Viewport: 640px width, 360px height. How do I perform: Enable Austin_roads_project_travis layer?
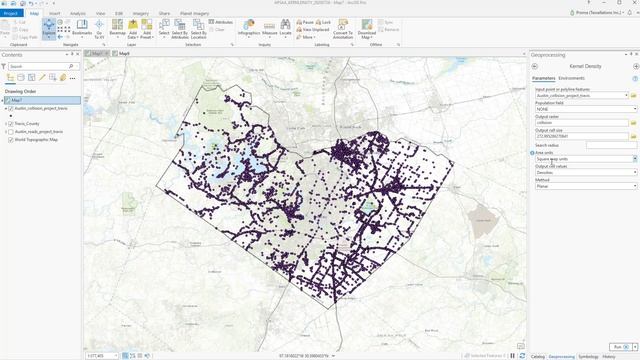point(11,132)
